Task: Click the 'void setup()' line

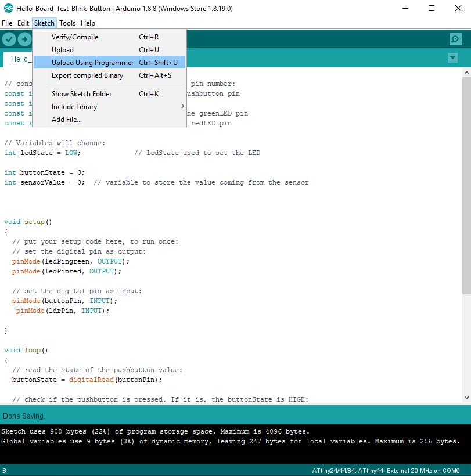Action: click(28, 222)
